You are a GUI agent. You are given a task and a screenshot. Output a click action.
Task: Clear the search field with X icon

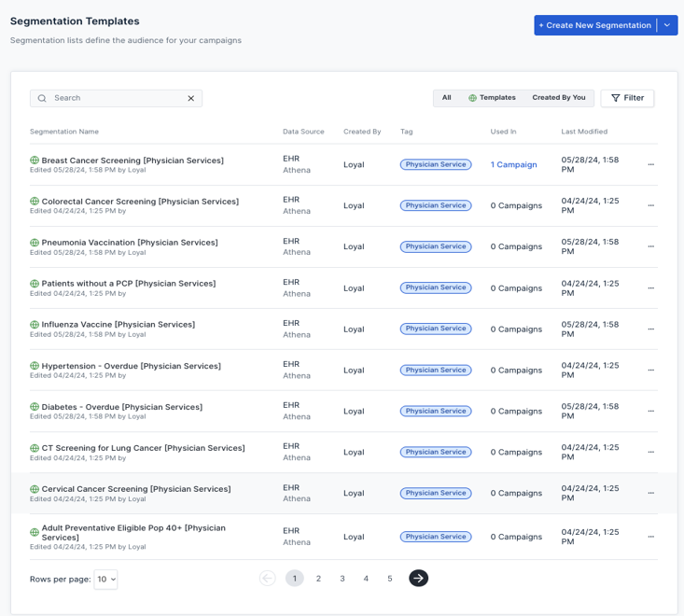(x=191, y=98)
